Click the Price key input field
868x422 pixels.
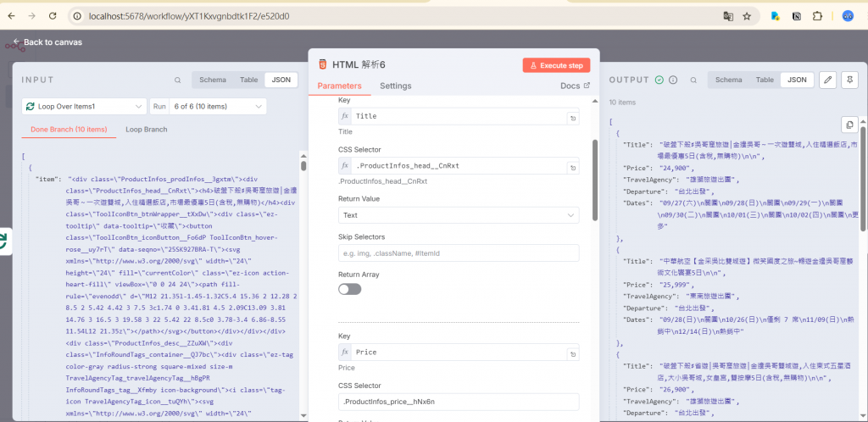459,353
